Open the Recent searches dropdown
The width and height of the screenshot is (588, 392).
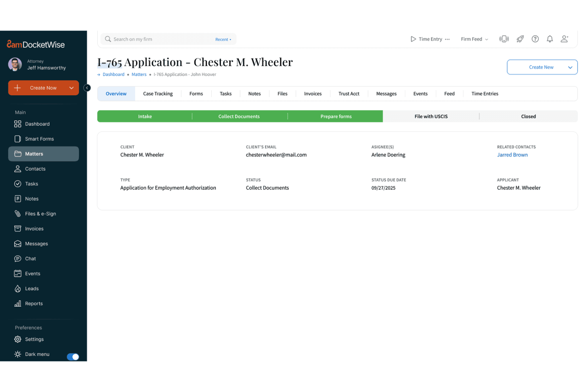(223, 39)
